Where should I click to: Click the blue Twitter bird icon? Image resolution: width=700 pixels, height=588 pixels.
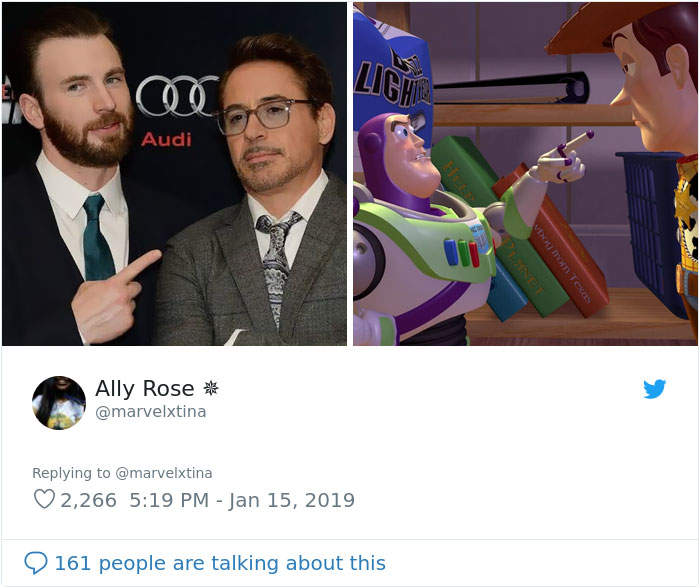pyautogui.click(x=654, y=388)
